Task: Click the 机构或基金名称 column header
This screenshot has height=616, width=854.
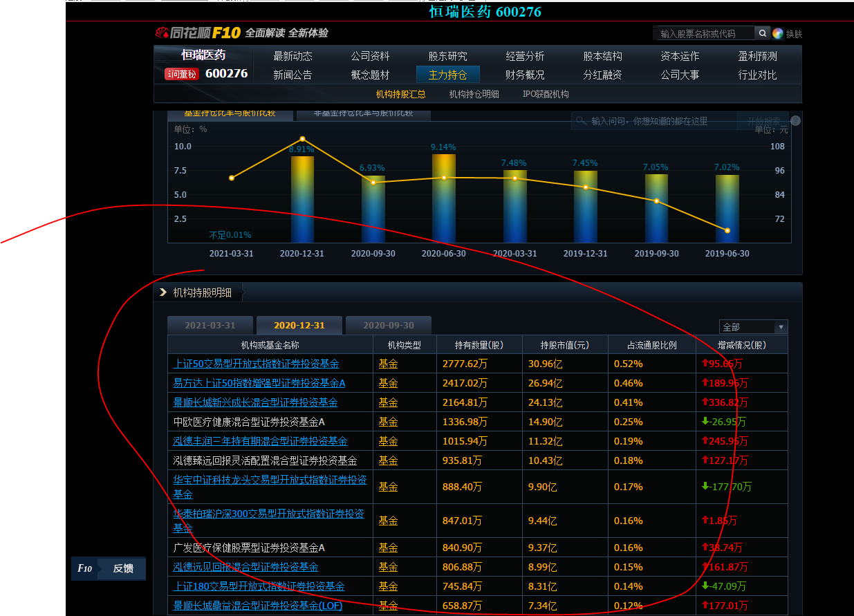Action: pos(270,345)
